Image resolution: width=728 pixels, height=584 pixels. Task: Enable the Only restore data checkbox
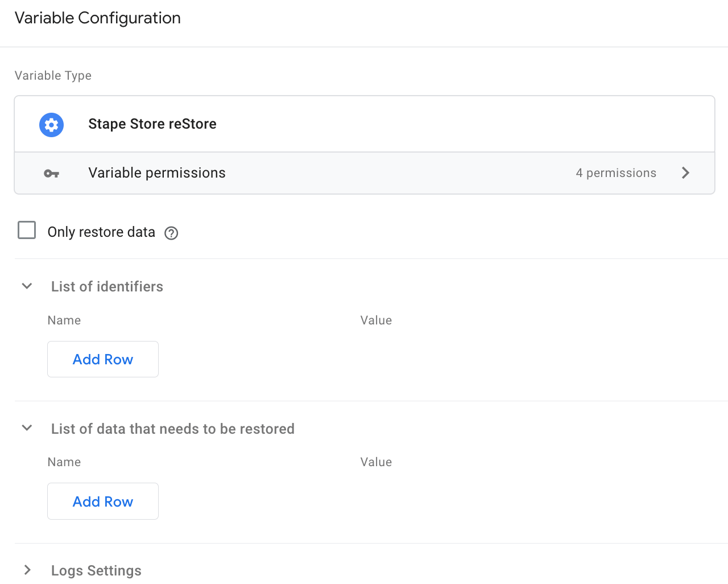[27, 230]
